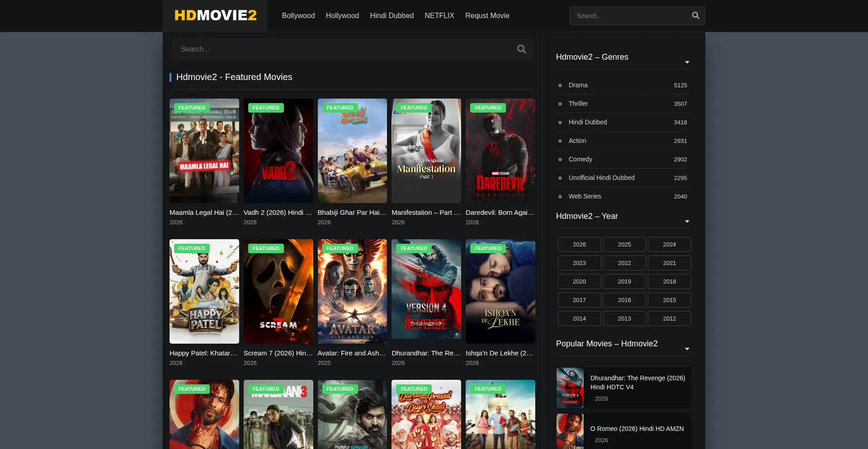Click the Scream 7 (2026) title link
Image resolution: width=868 pixels, height=449 pixels.
coord(278,353)
